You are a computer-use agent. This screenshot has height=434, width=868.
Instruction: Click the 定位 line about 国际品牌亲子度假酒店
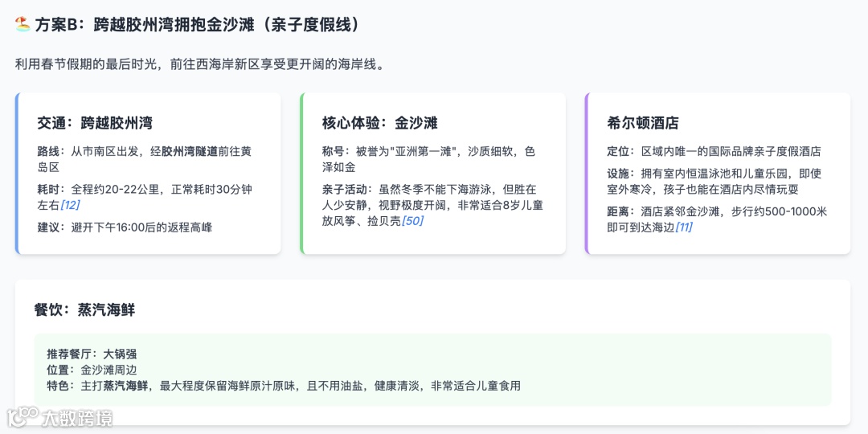[x=714, y=151]
